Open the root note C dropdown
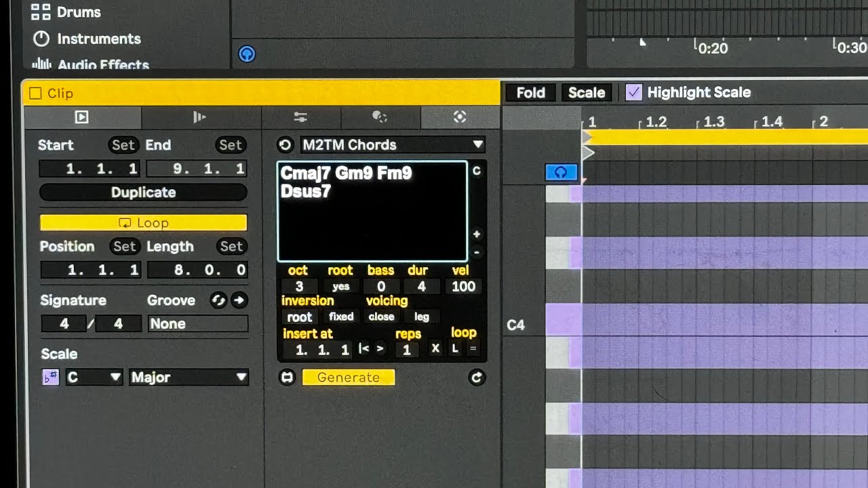Screen dimensions: 868x488 (94, 378)
